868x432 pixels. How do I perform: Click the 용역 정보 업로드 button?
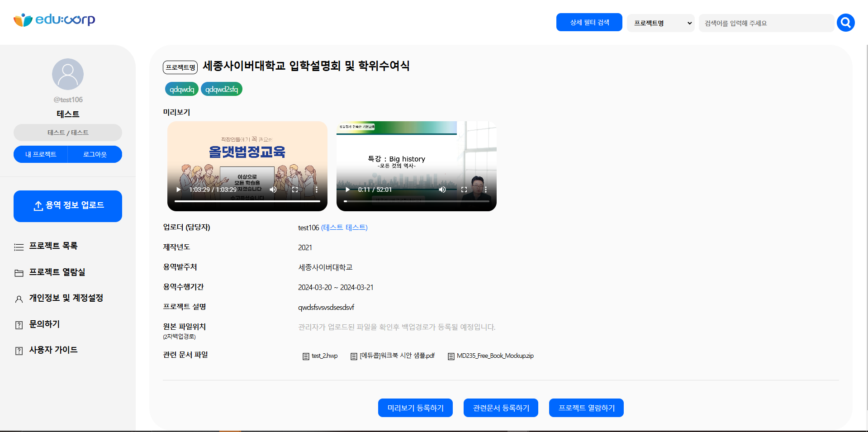tap(68, 206)
